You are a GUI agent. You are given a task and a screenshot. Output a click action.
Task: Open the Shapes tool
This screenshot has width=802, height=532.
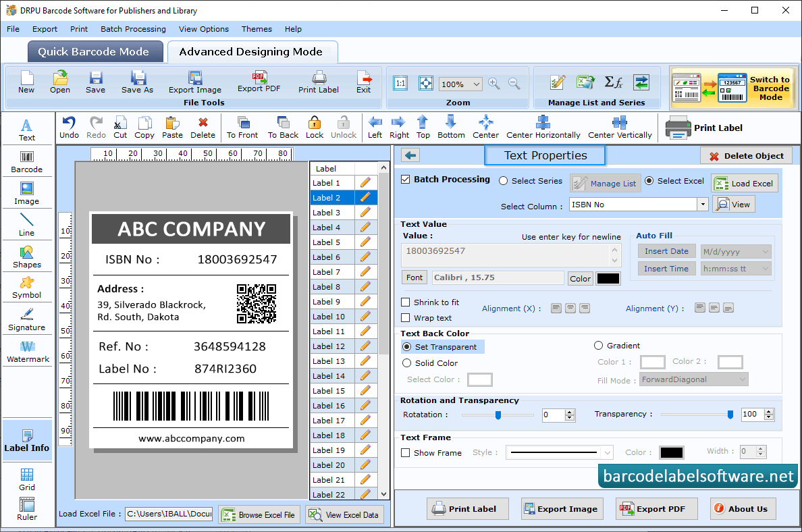(x=26, y=257)
